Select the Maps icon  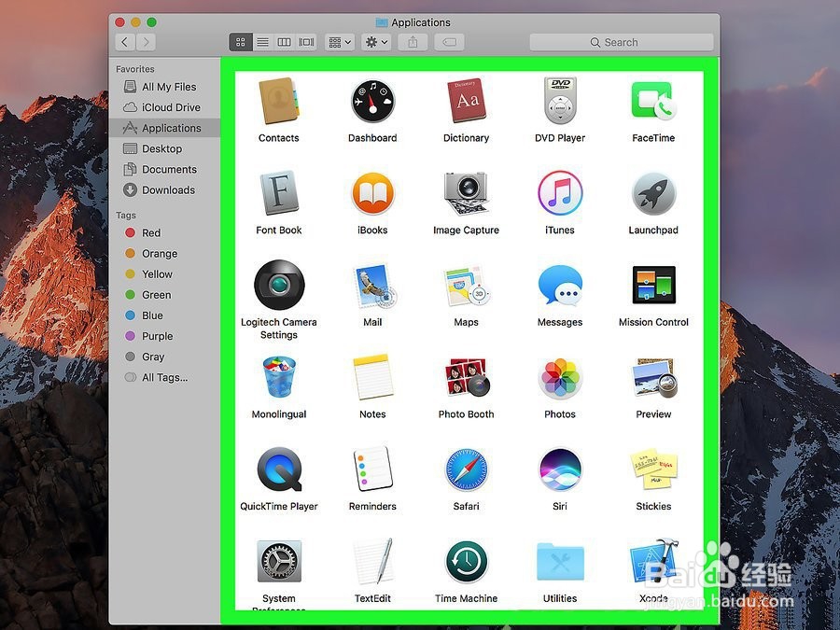pos(466,286)
